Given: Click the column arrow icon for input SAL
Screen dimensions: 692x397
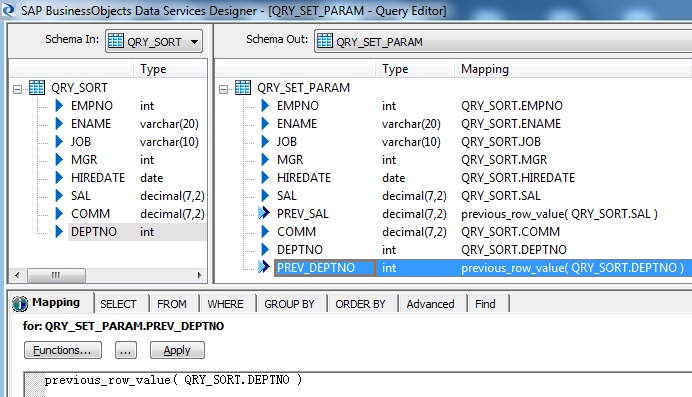Looking at the screenshot, I should 59,195.
